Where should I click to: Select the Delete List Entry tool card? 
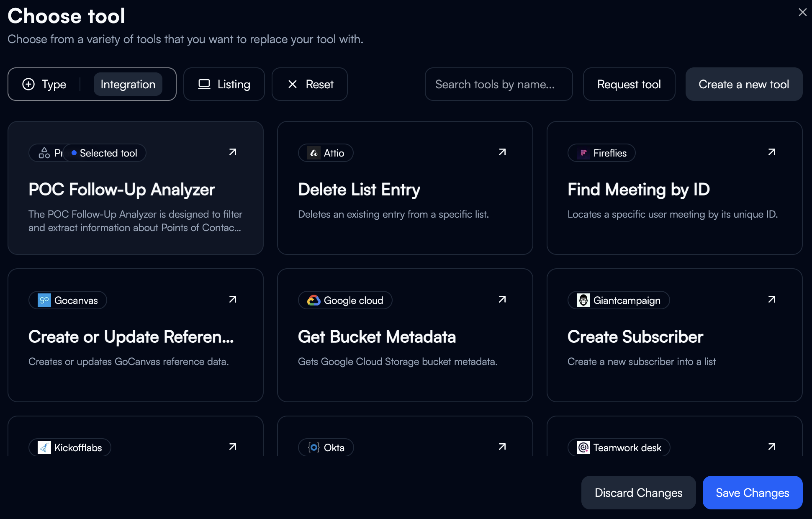pos(405,197)
